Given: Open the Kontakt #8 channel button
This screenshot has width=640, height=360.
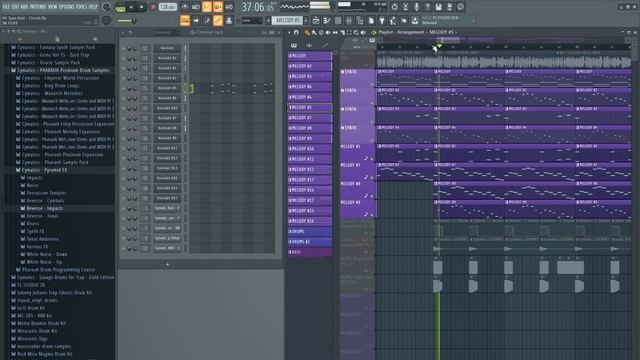Looking at the screenshot, I should (167, 128).
